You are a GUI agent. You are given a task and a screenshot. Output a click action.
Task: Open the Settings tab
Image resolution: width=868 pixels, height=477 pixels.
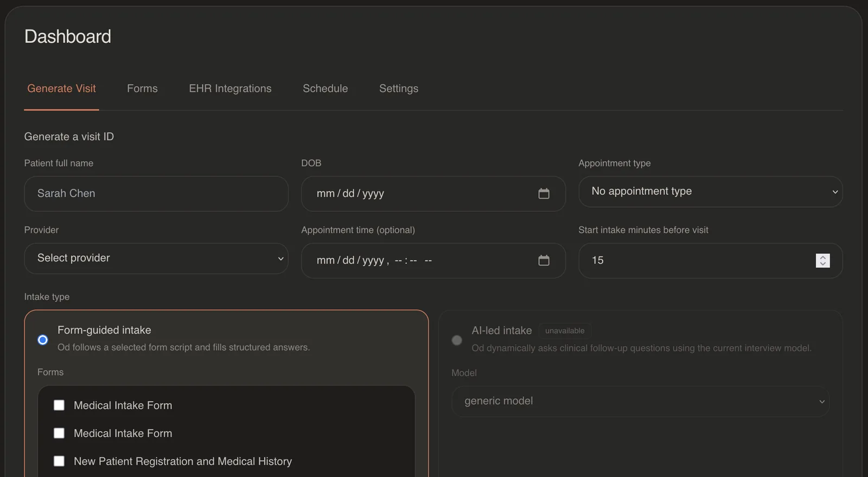399,88
